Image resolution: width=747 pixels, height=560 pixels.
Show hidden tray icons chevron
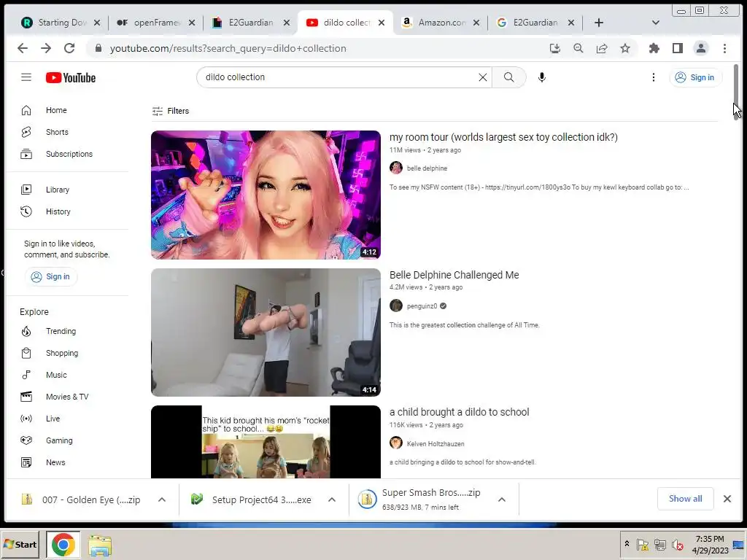(x=627, y=544)
